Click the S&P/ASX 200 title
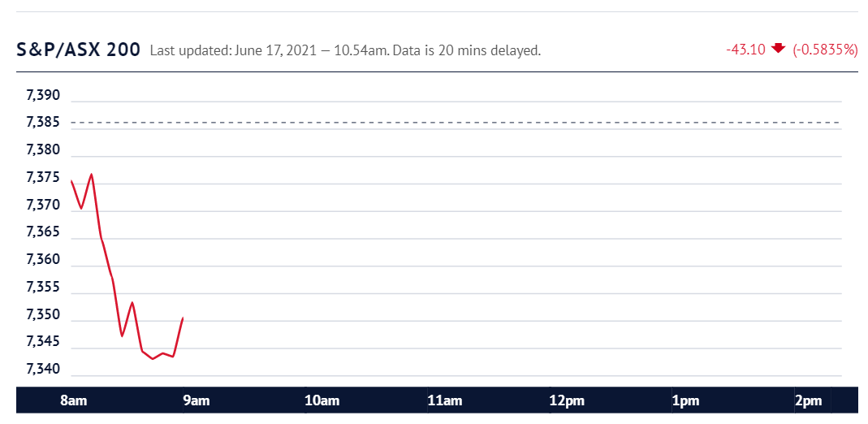The height and width of the screenshot is (424, 868). 78,50
